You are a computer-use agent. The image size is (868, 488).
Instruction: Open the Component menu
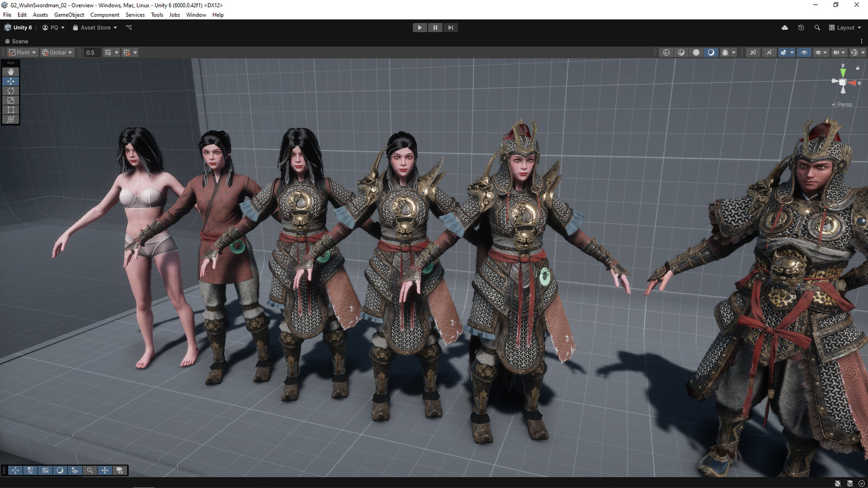tap(105, 15)
